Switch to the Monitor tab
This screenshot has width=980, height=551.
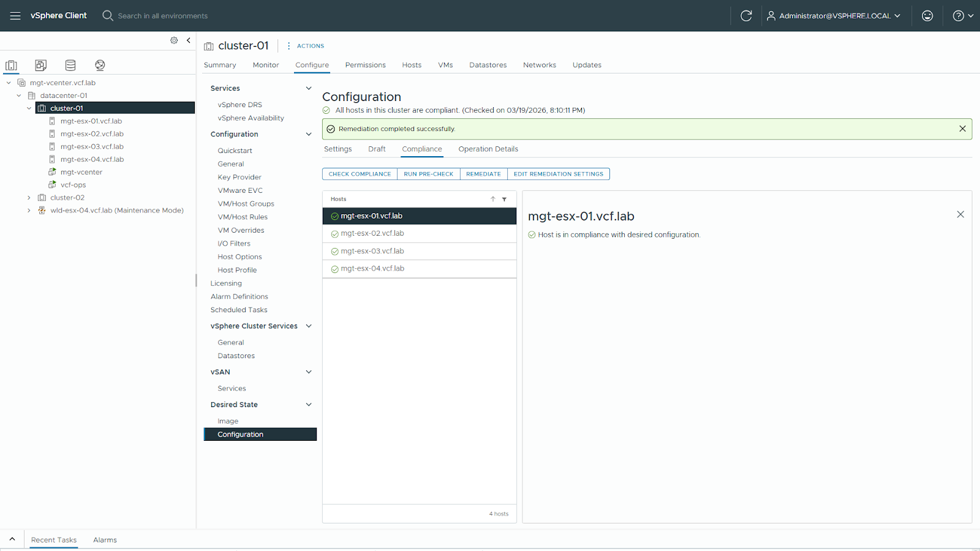coord(265,65)
